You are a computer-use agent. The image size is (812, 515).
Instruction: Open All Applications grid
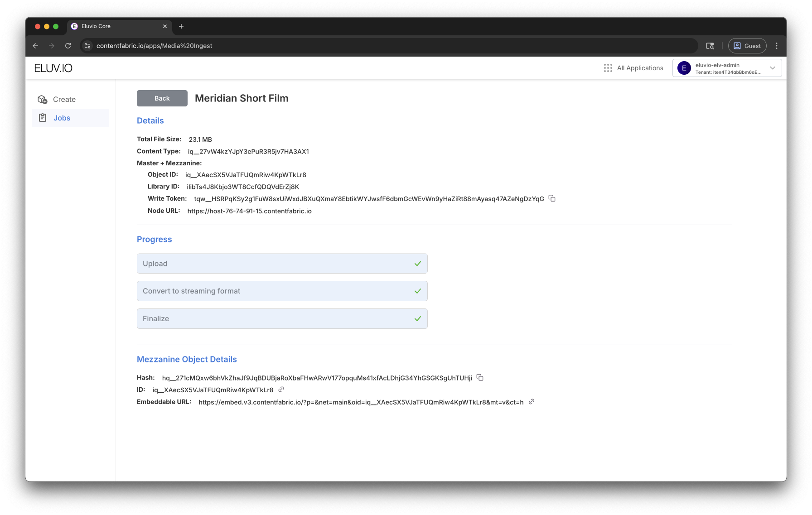[x=633, y=68]
